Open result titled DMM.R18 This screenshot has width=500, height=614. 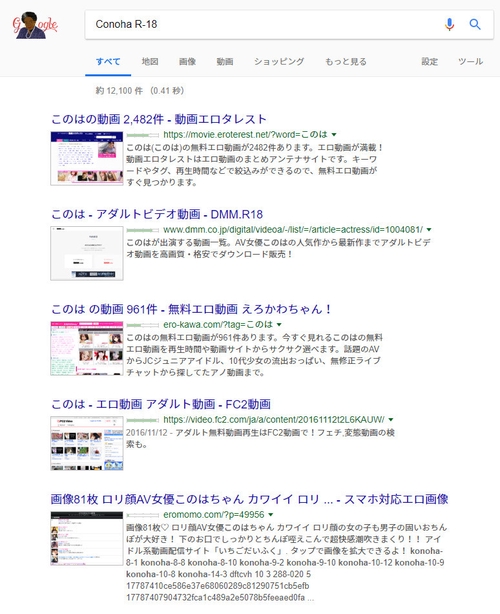coord(157,214)
